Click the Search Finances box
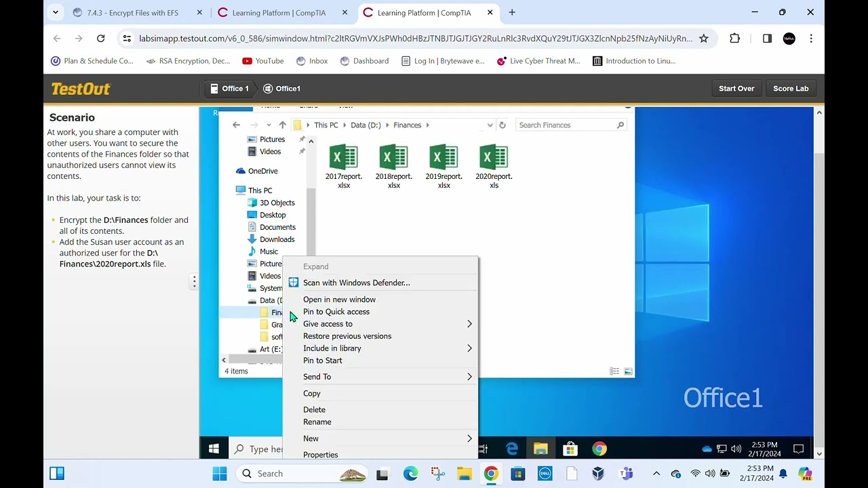This screenshot has width=868, height=488. (x=571, y=125)
